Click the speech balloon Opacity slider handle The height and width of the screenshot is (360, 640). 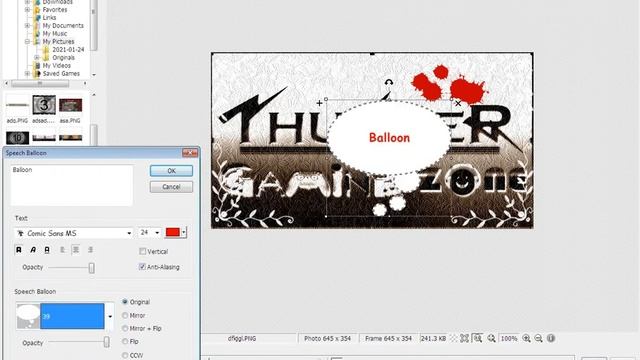click(106, 342)
